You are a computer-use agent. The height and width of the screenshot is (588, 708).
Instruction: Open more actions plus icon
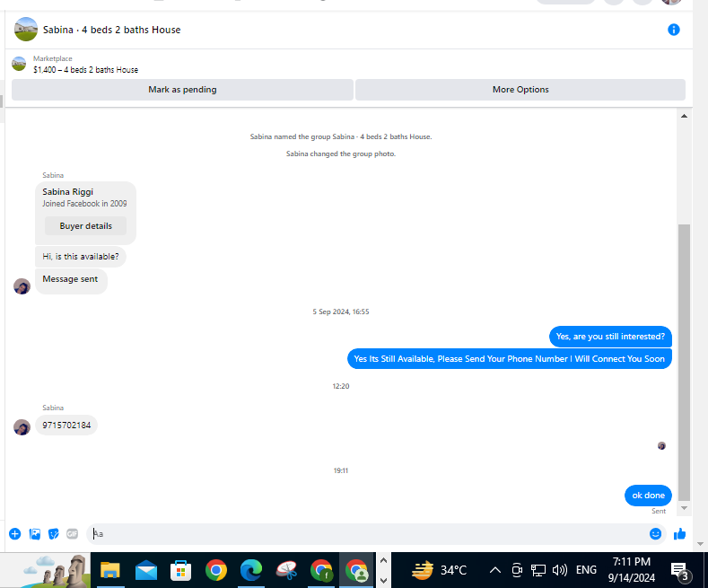[15, 534]
